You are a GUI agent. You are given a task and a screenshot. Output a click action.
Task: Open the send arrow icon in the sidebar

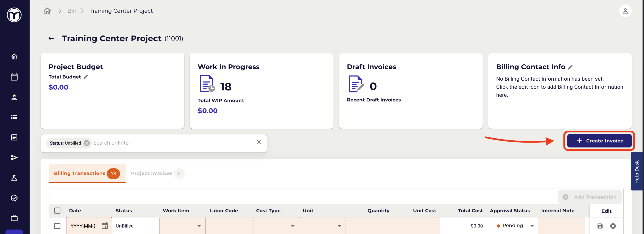point(14,158)
